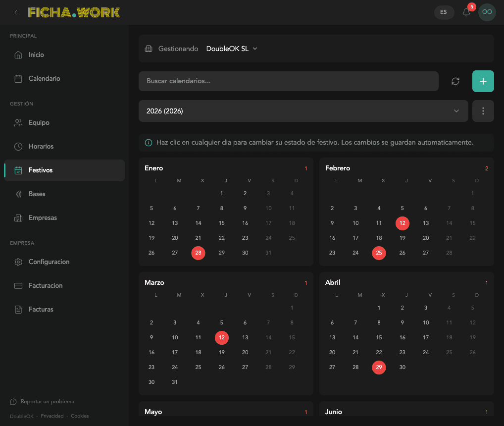Click Reportar un problema link
504x426 pixels.
47,402
